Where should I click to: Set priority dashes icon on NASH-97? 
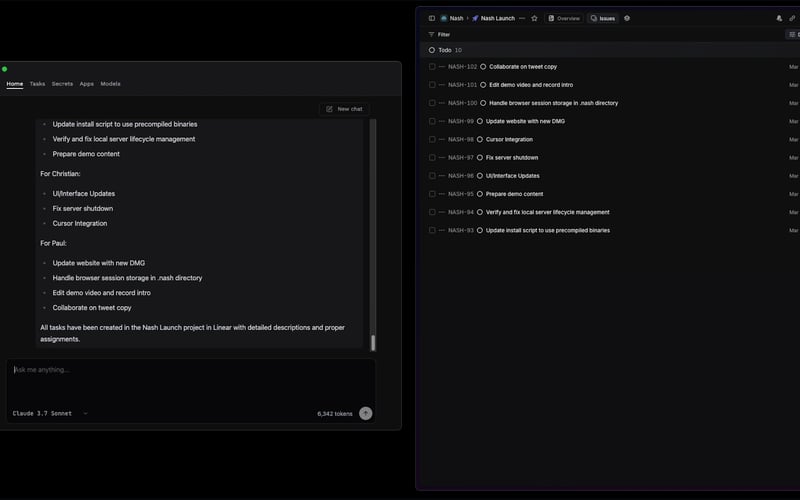point(442,158)
